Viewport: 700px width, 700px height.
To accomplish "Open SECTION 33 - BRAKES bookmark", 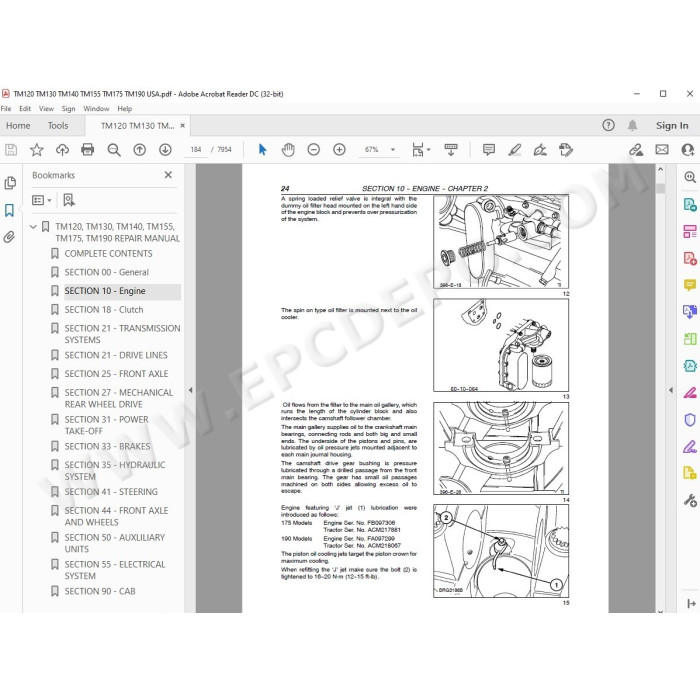I will (108, 446).
